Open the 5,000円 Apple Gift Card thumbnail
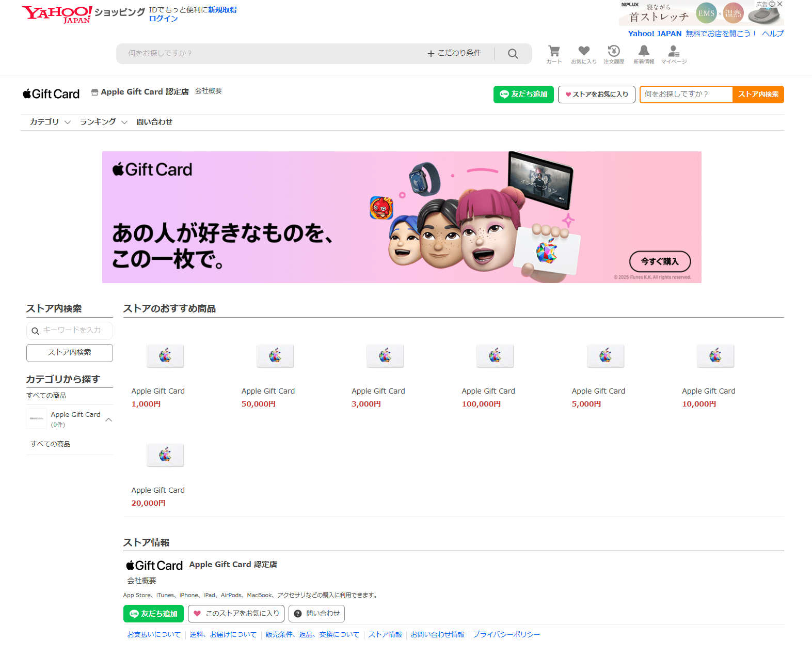This screenshot has height=656, width=812. 606,356
